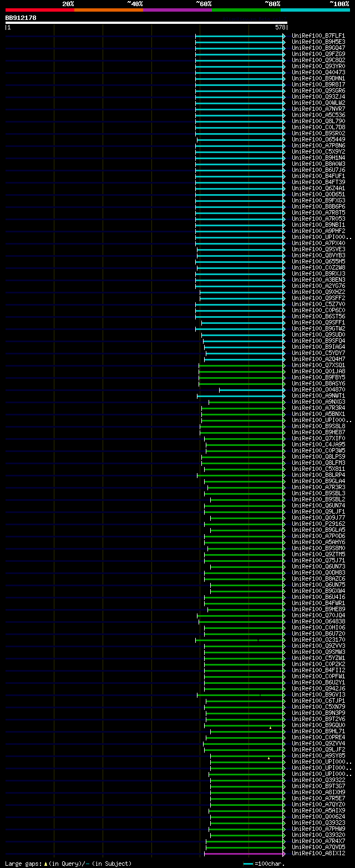Select the UniRef100_A5AHY6 label
Viewport: 355px width, 868px height.
coord(318,542)
